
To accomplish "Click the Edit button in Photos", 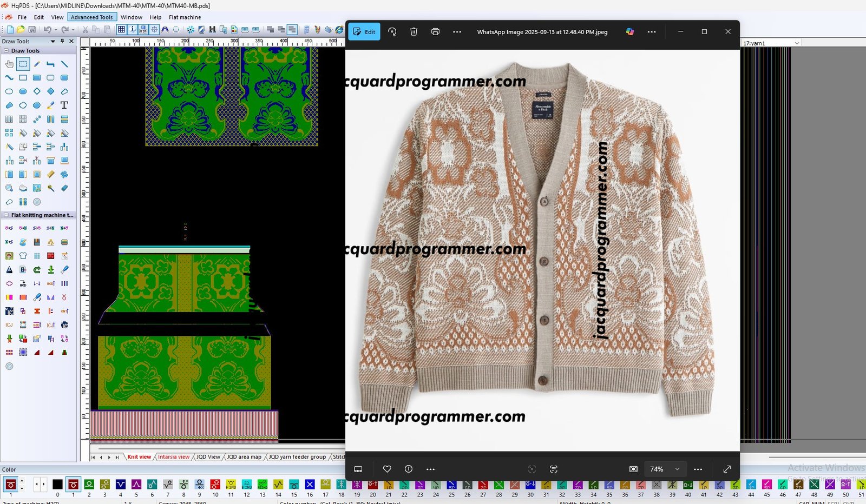I will point(364,32).
